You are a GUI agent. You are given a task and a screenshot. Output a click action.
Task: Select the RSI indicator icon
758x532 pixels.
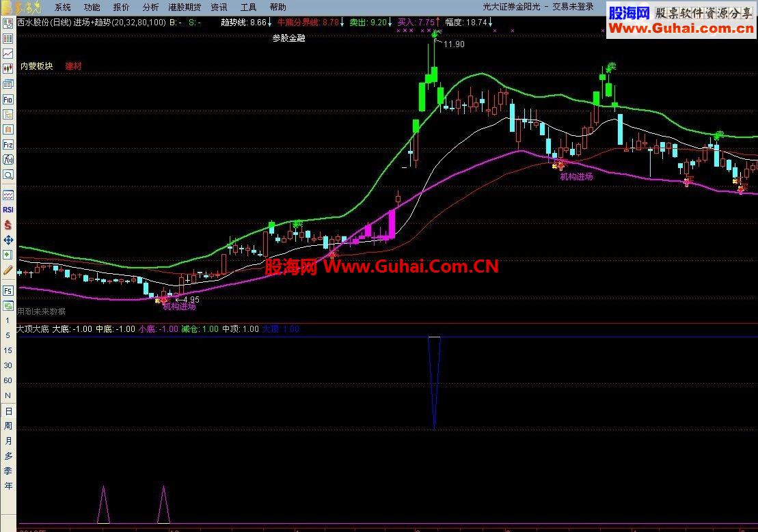(8, 210)
